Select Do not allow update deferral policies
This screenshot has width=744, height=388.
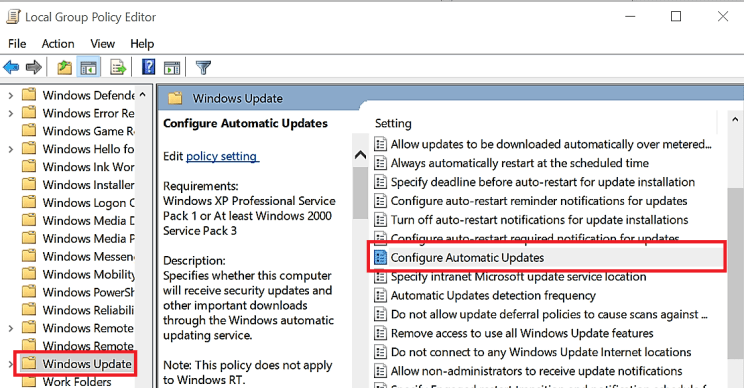(549, 314)
